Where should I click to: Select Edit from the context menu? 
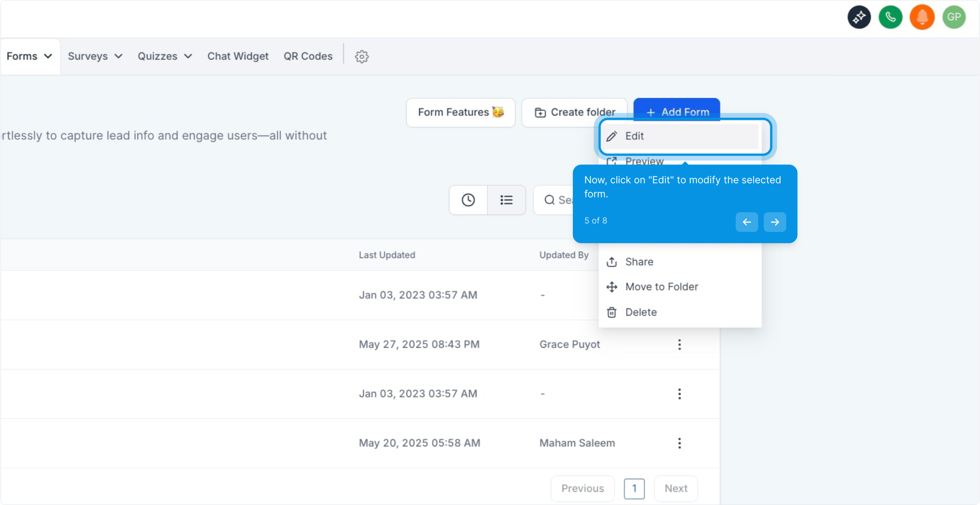[680, 136]
